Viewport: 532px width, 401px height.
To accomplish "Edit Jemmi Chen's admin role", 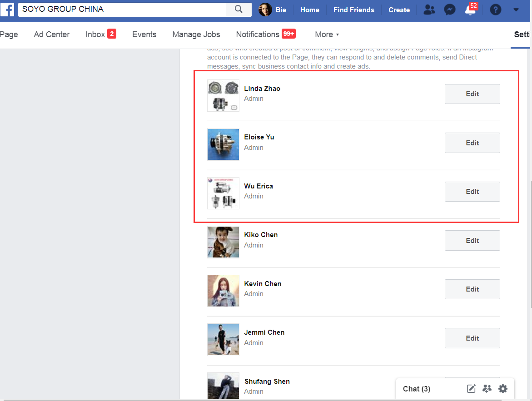I will 472,338.
